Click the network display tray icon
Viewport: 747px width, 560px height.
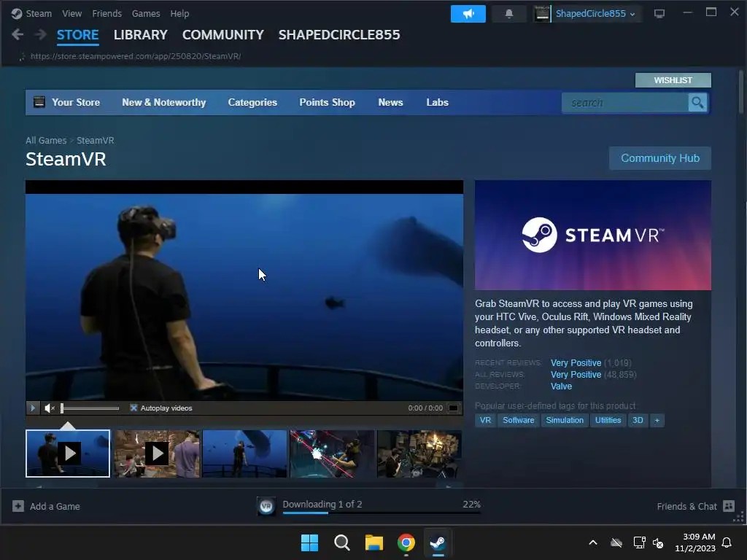tap(639, 542)
